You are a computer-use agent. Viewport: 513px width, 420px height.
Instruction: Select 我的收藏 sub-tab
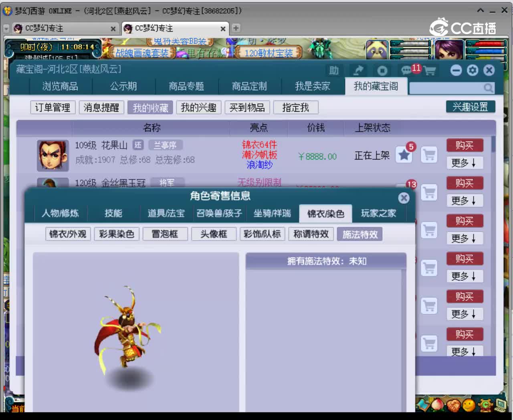click(150, 107)
